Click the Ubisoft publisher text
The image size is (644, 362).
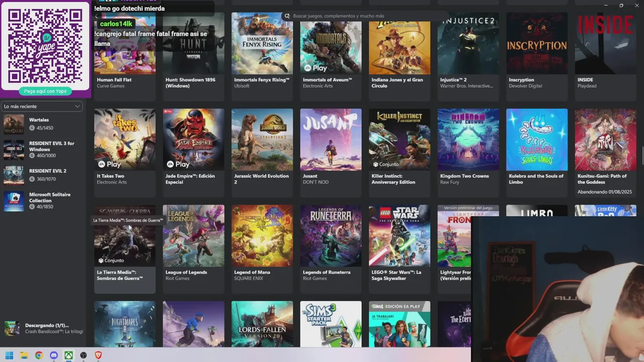tap(242, 86)
